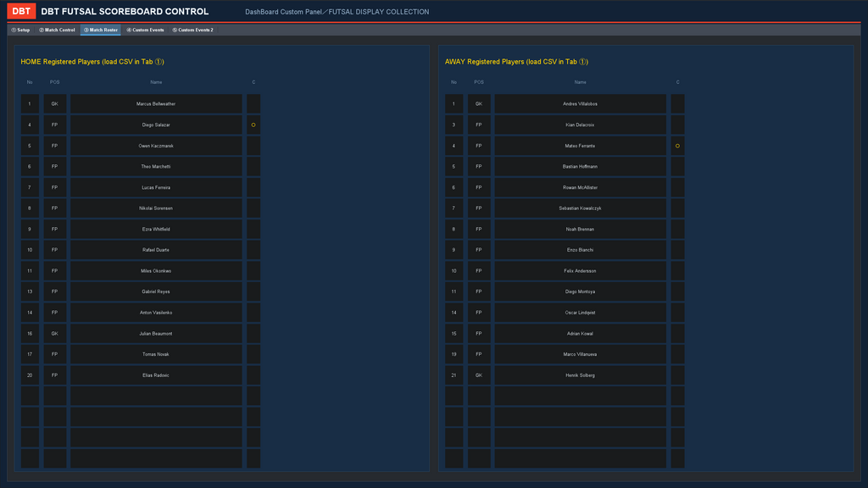The image size is (868, 488).
Task: Switch to the Match Control tab
Action: click(57, 30)
